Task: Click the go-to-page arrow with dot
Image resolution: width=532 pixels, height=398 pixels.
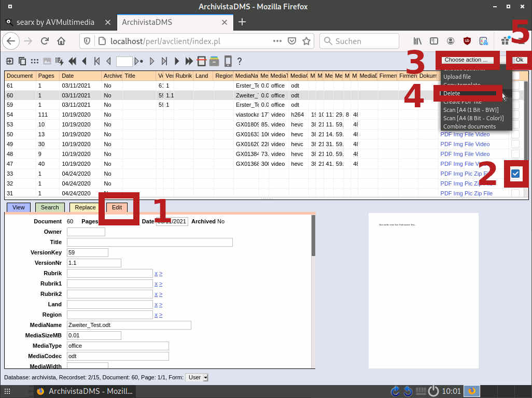Action: 138,61
